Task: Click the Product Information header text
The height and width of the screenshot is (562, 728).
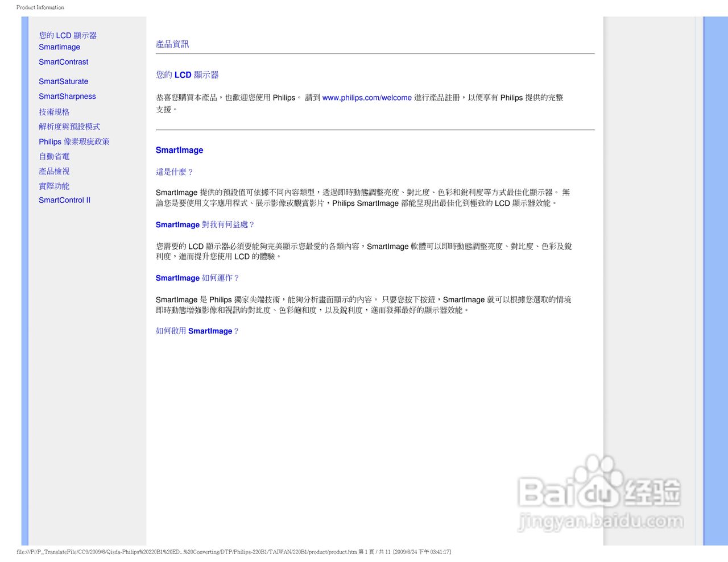Action: coord(40,7)
